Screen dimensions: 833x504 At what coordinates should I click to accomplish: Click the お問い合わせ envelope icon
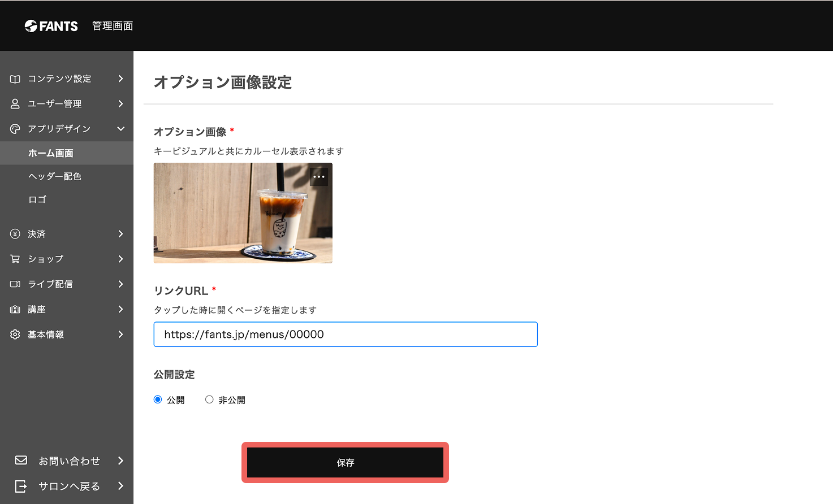21,460
